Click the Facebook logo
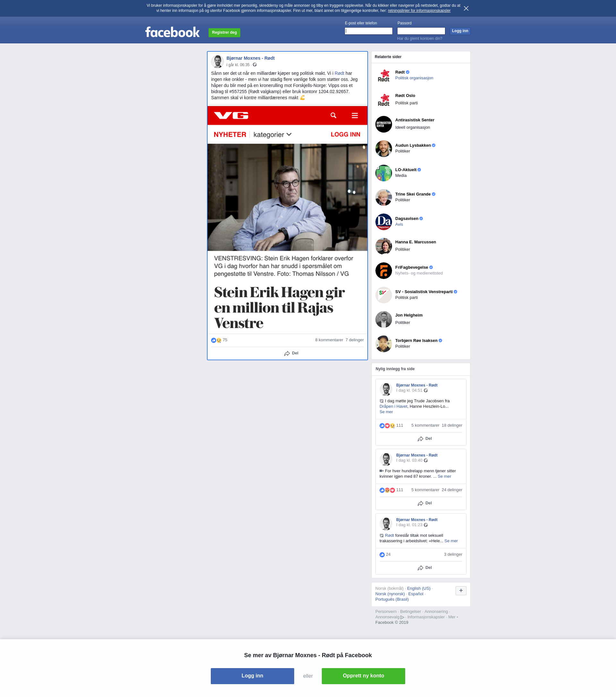The image size is (616, 697). (172, 32)
